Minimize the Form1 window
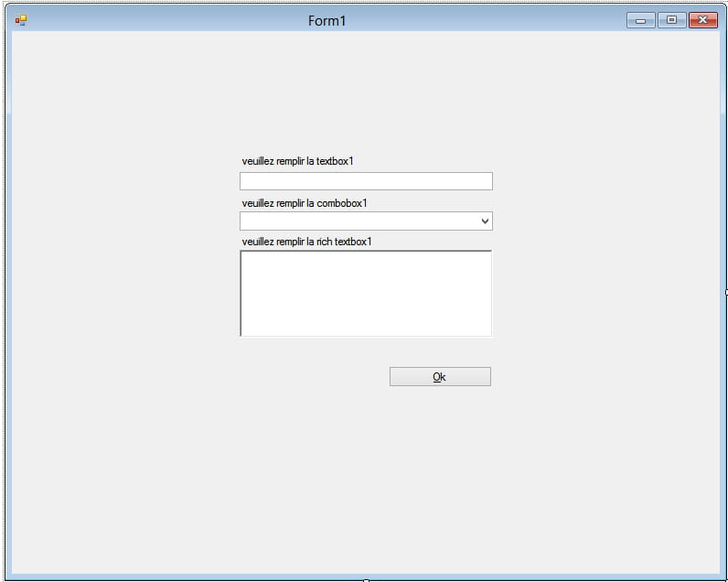Image resolution: width=728 pixels, height=582 pixels. tap(641, 20)
